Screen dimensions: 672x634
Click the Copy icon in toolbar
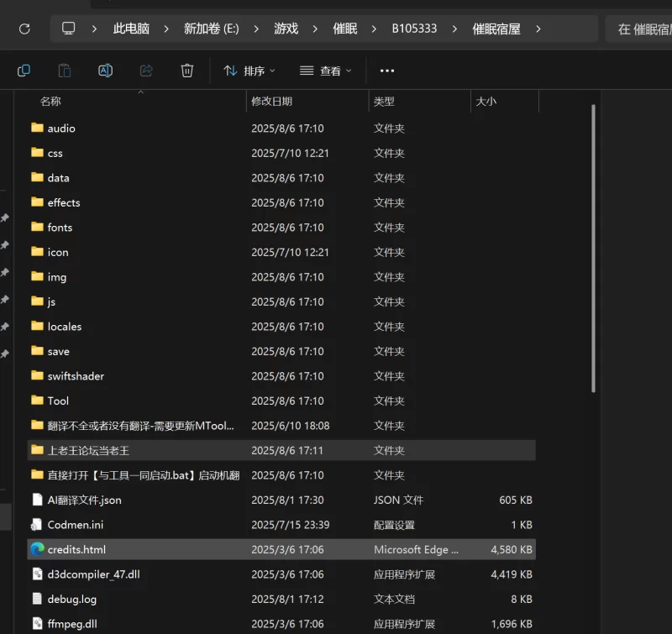24,71
